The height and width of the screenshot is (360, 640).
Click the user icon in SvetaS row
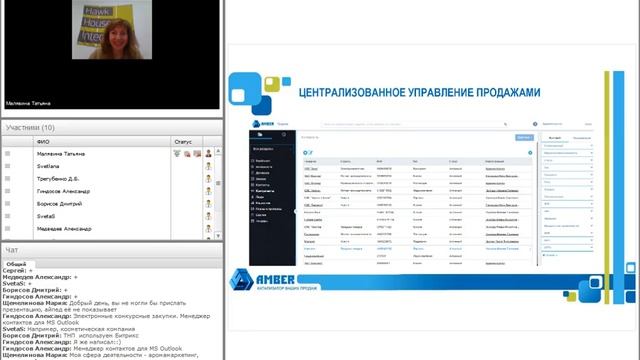pos(209,216)
